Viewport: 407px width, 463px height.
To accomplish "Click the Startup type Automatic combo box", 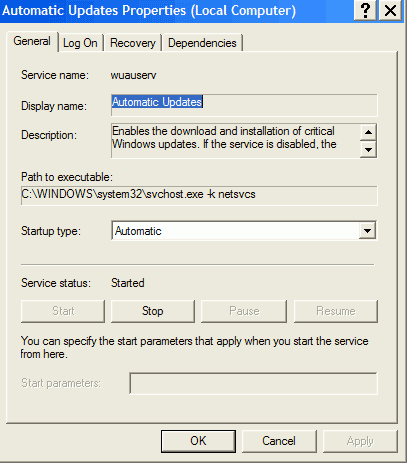I will (x=244, y=230).
